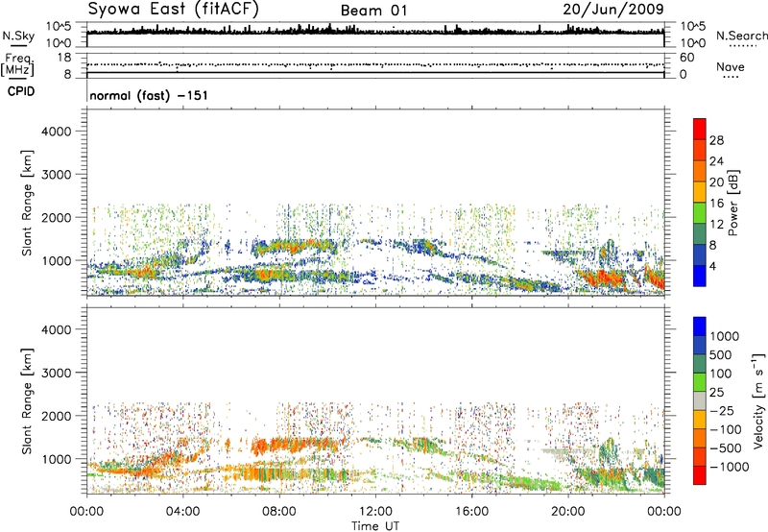768x532 pixels.
Task: Click the red top segment of Power colorbar
Action: (x=700, y=129)
